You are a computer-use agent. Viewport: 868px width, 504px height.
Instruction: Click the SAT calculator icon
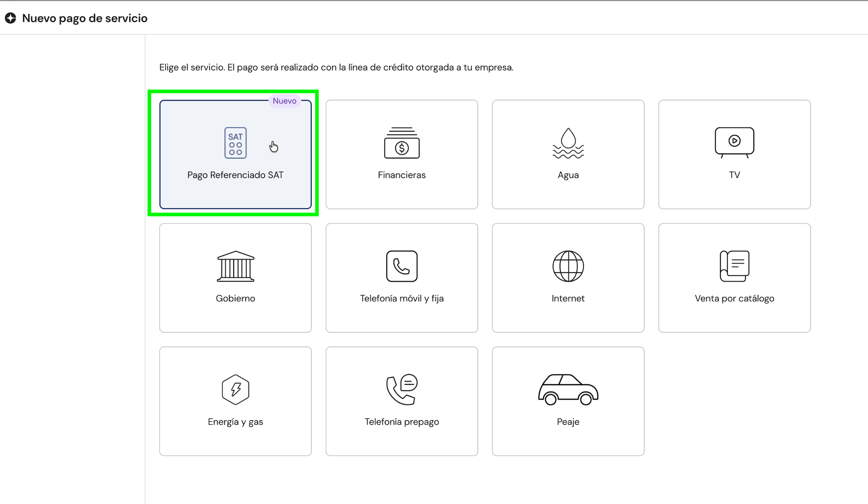(235, 143)
